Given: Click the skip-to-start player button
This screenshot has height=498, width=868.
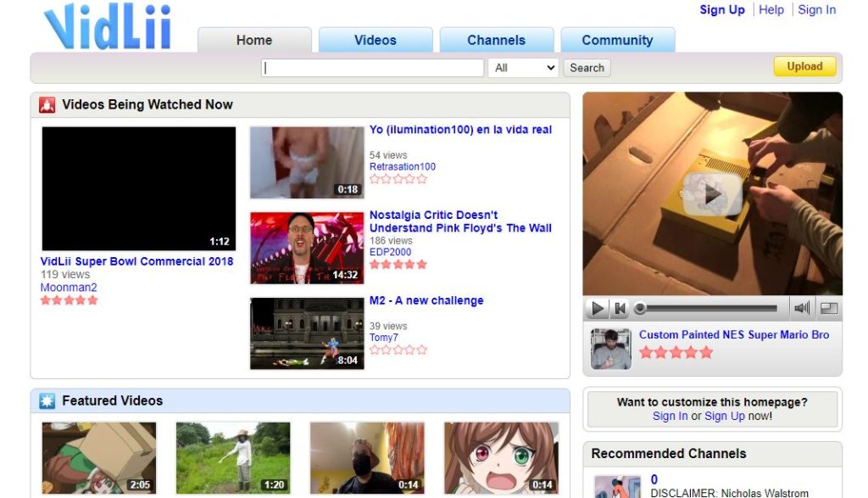Looking at the screenshot, I should (620, 309).
